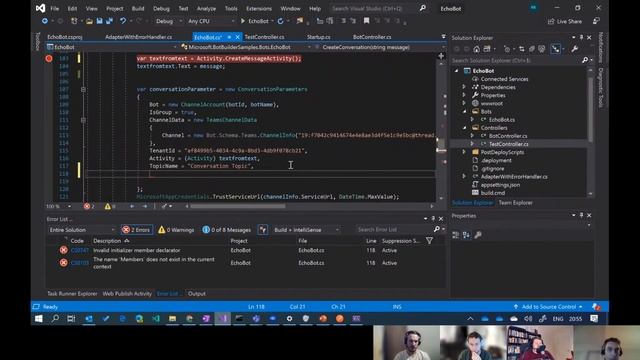Open the Build menu
This screenshot has width=640, height=360.
coord(138,8)
